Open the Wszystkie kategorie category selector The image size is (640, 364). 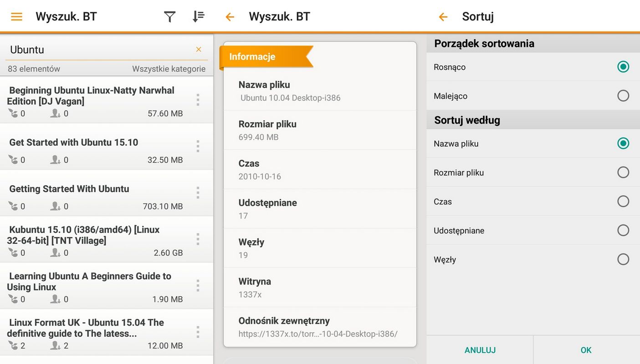pos(169,69)
